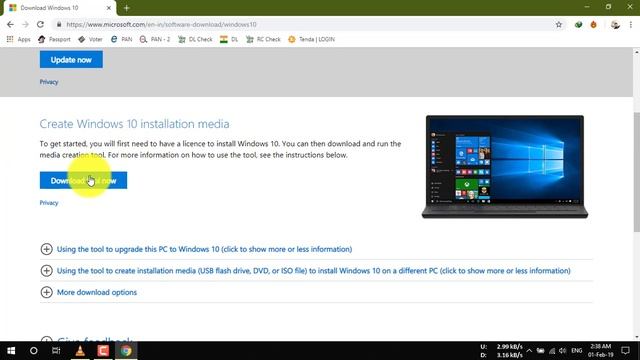
Task: Open the DL Check bookmark
Action: tap(195, 39)
